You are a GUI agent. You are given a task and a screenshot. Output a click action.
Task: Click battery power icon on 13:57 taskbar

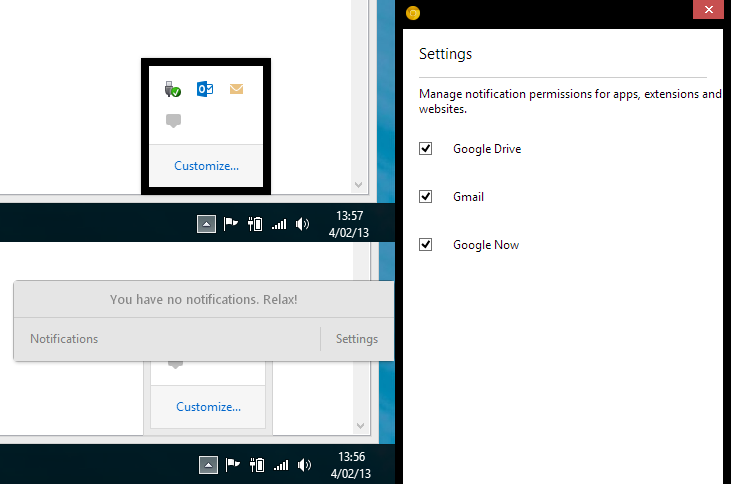[x=255, y=224]
